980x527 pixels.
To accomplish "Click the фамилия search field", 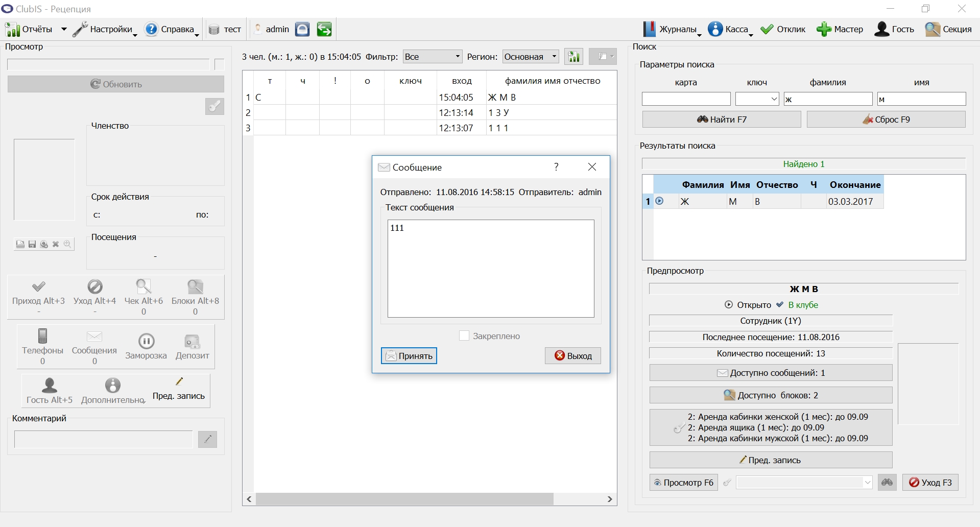I will (x=828, y=99).
